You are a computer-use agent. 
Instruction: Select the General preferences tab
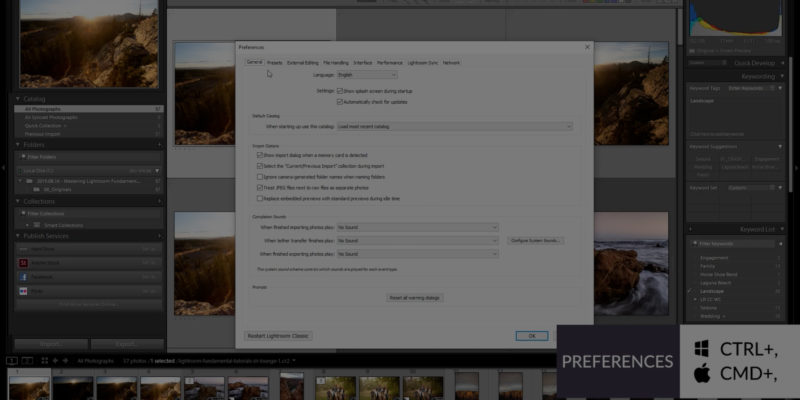pyautogui.click(x=255, y=62)
